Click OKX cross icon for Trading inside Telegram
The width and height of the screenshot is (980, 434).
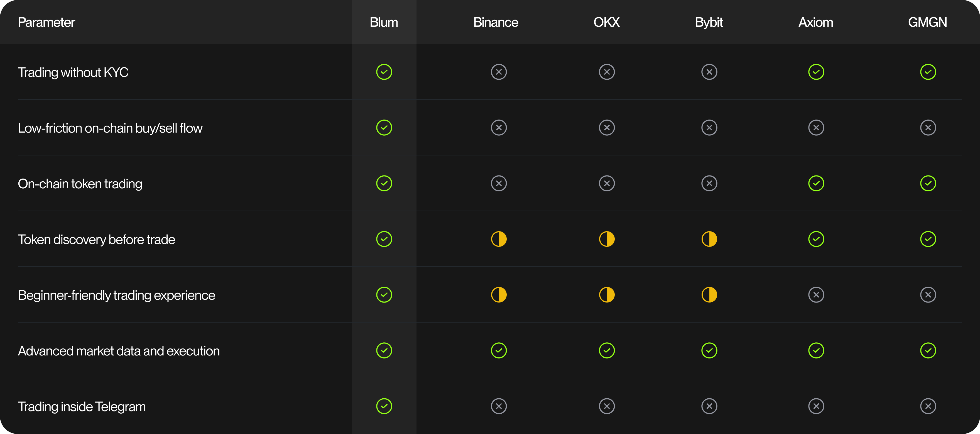606,406
